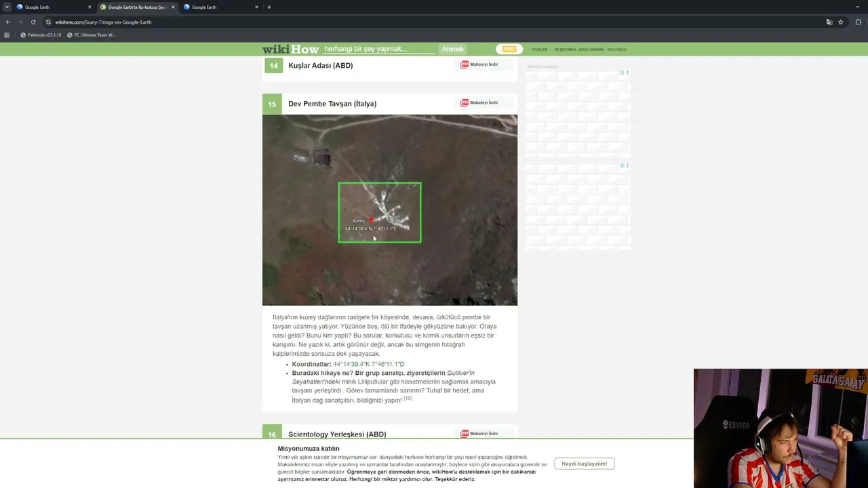
Task: Bookmark this page with the star icon
Action: click(x=841, y=22)
